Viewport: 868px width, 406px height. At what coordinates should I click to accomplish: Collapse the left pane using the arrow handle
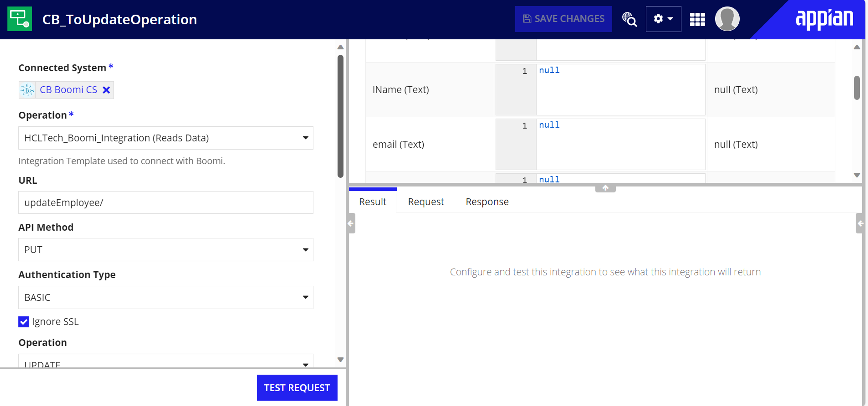pyautogui.click(x=351, y=223)
